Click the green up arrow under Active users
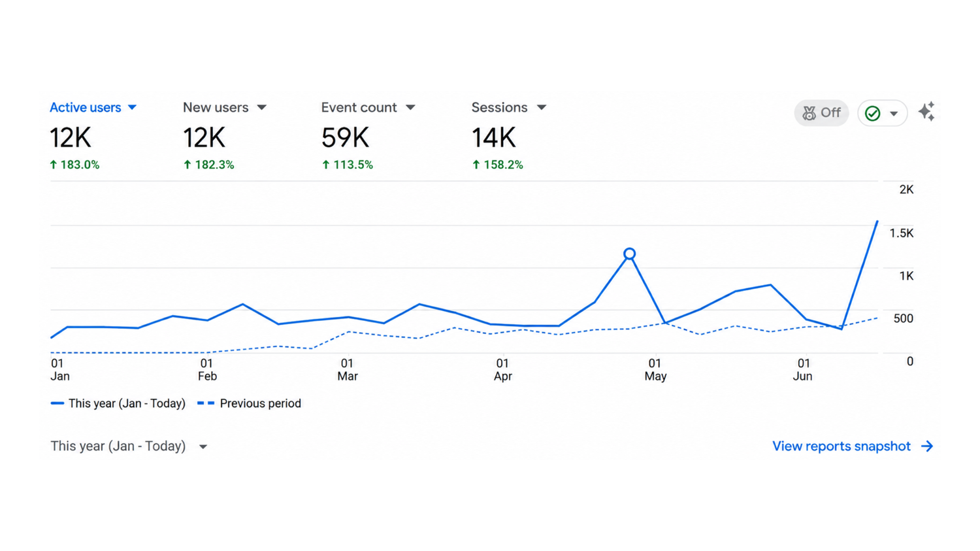Image resolution: width=980 pixels, height=551 pixels. point(54,165)
